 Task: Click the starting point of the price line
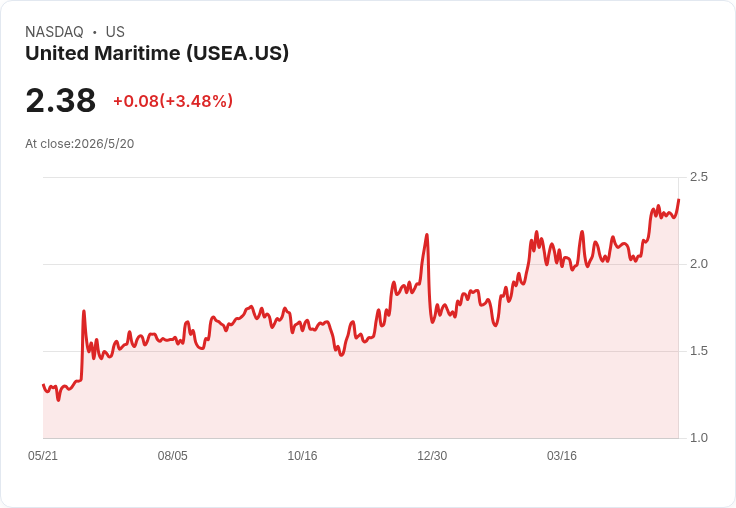coord(43,385)
